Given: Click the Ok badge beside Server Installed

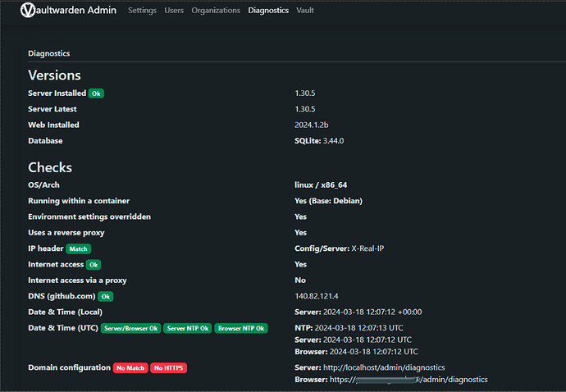Looking at the screenshot, I should [96, 93].
